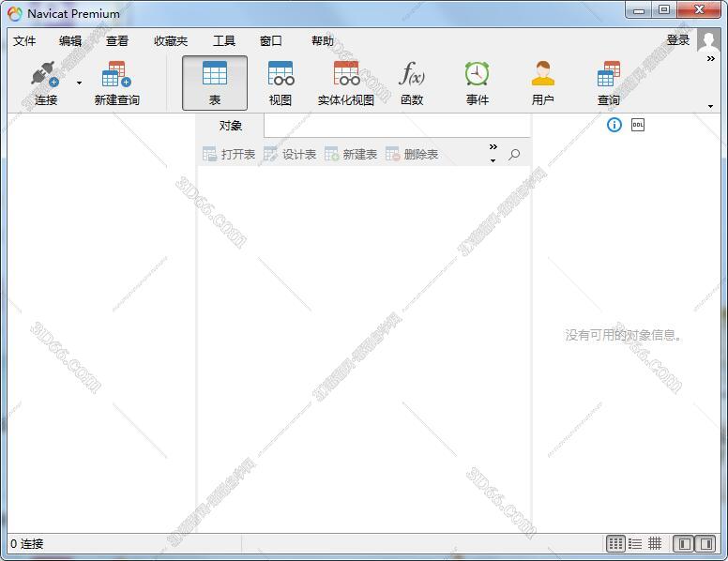Screen dimensions: 728x561
Task: Expand the object toolbar overflow chevron
Action: (x=493, y=146)
